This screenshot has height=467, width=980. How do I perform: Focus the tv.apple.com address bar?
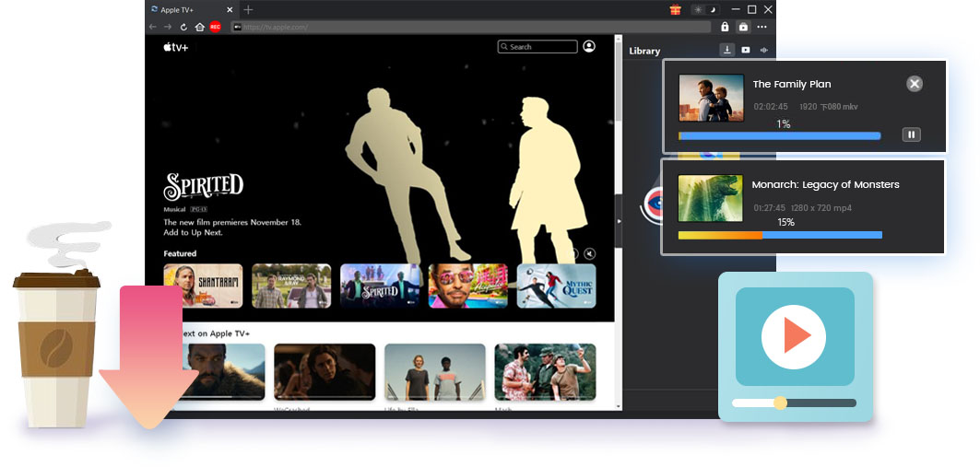(x=470, y=27)
